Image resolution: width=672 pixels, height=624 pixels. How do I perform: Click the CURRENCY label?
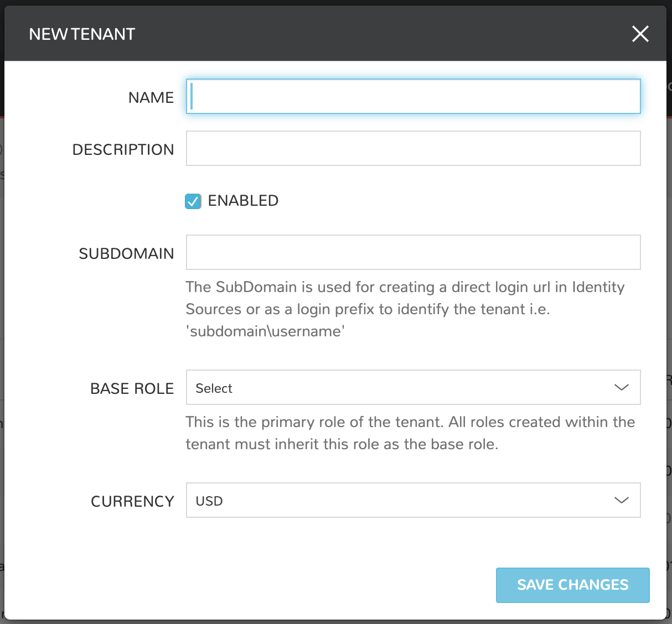132,502
